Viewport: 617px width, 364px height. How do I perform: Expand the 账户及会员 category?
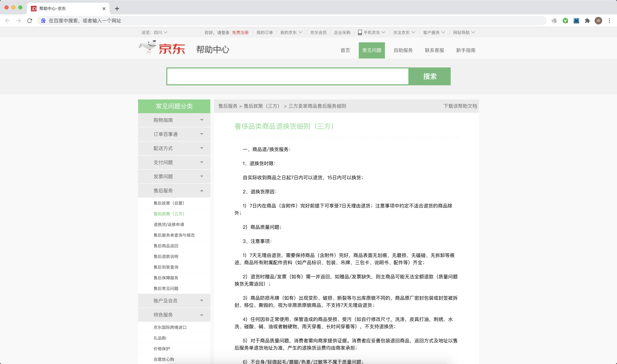point(174,301)
